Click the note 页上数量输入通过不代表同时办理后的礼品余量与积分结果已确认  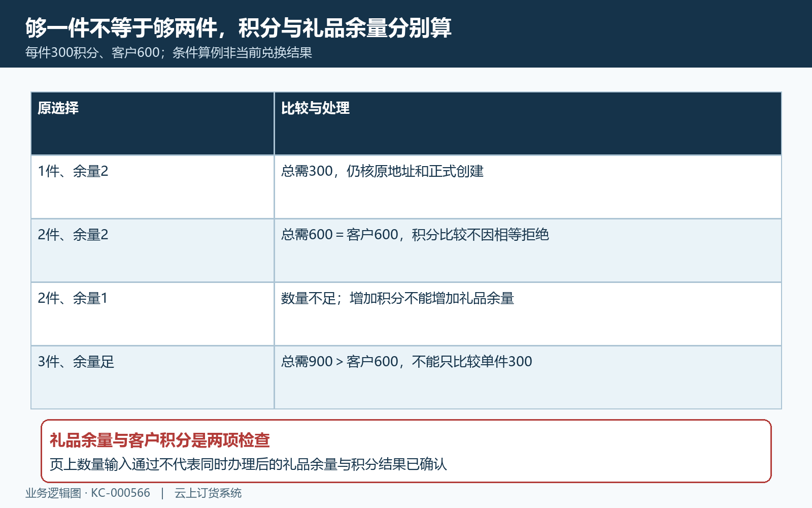pyautogui.click(x=248, y=464)
